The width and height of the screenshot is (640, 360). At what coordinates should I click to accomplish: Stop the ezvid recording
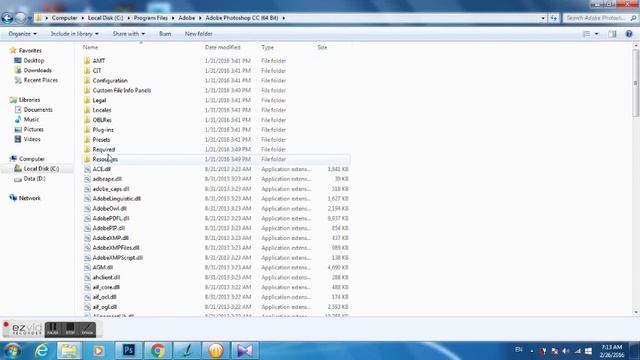click(x=70, y=329)
